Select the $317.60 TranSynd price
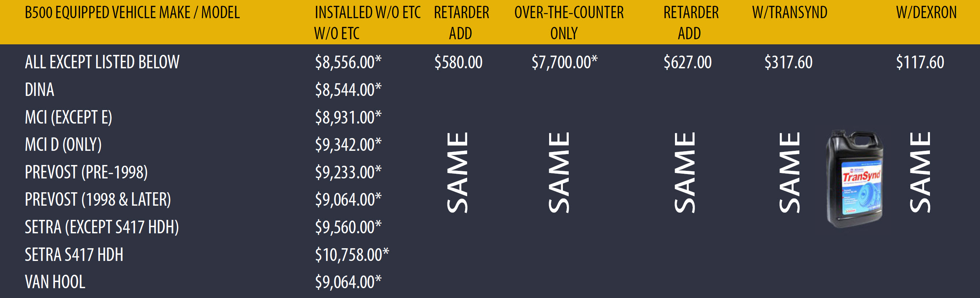 [788, 62]
